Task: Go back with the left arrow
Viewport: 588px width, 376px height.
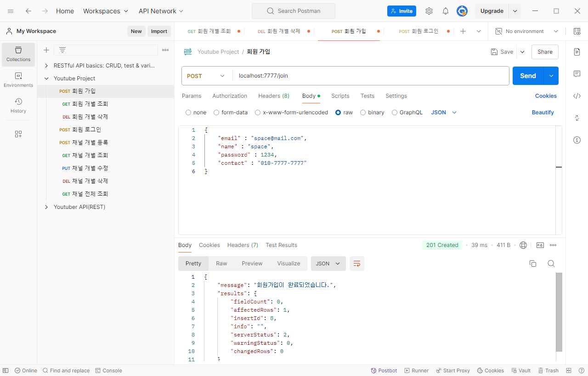Action: pyautogui.click(x=28, y=11)
